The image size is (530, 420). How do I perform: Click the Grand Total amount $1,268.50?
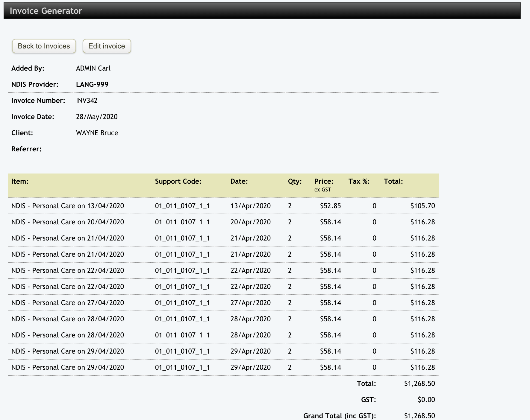click(x=419, y=416)
